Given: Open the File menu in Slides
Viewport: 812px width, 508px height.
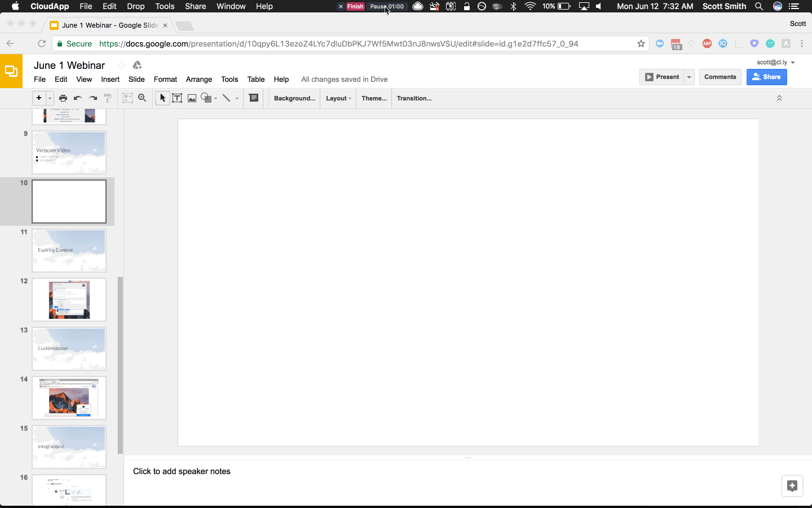Looking at the screenshot, I should point(39,80).
